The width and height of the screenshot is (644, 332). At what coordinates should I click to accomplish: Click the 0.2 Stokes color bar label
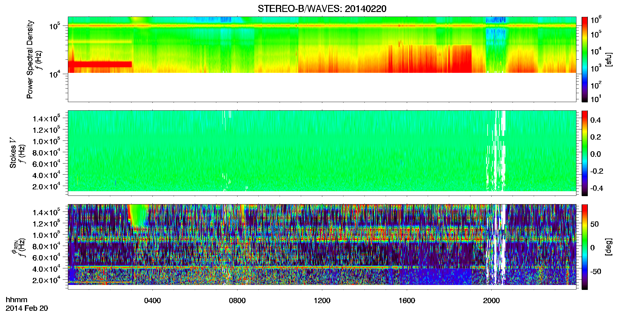595,137
